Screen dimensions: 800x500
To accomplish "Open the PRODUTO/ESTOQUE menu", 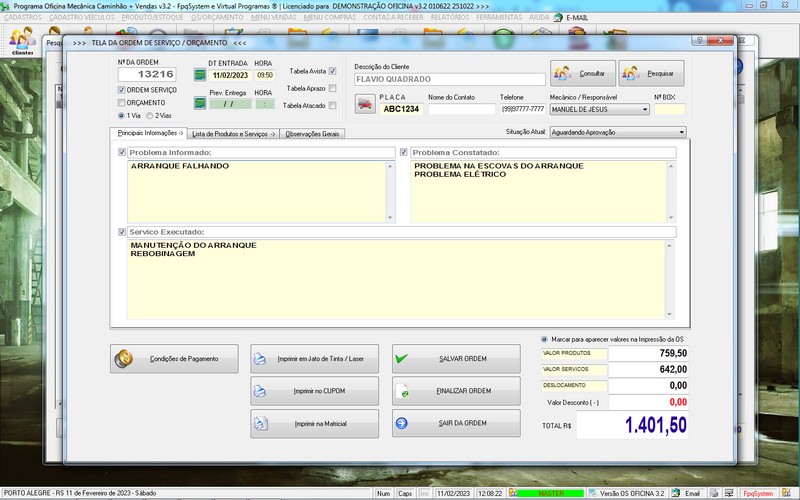I will point(152,17).
